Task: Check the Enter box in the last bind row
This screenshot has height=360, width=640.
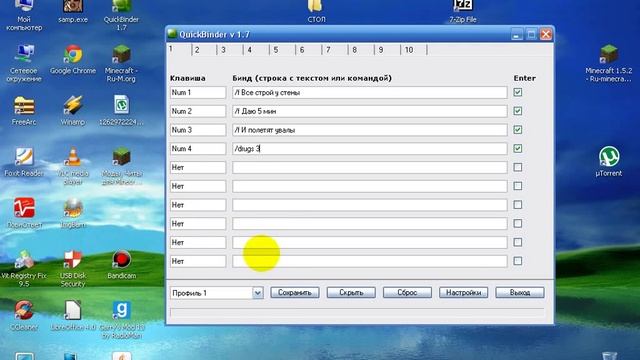Action: 518,261
